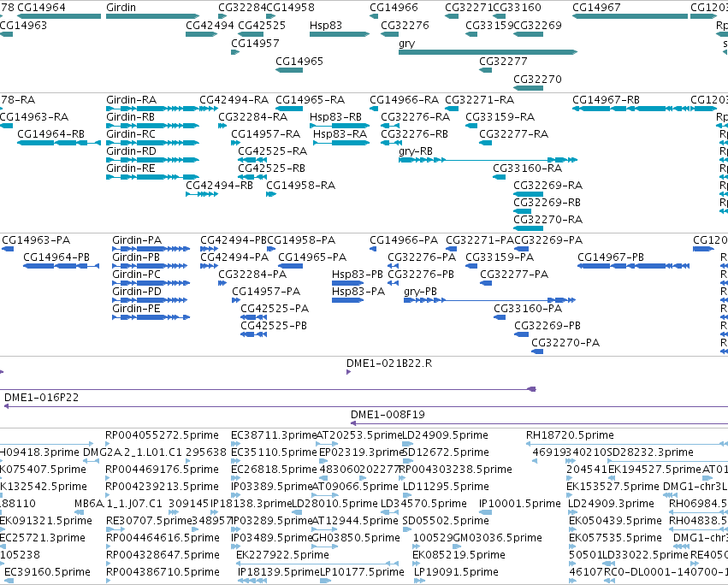Open the CG14965 gene label

(x=299, y=62)
